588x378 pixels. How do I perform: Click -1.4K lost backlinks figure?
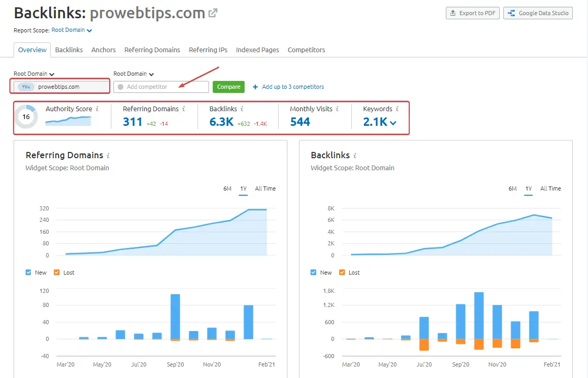pyautogui.click(x=261, y=124)
